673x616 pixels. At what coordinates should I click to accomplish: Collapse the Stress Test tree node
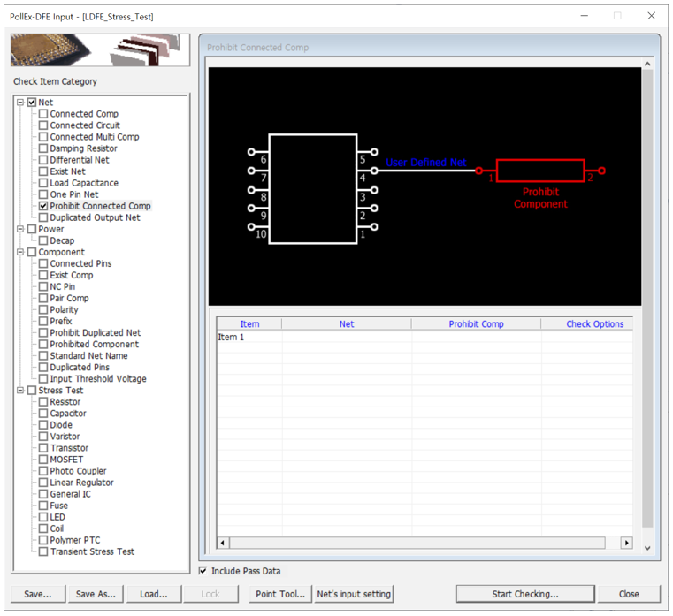(20, 390)
